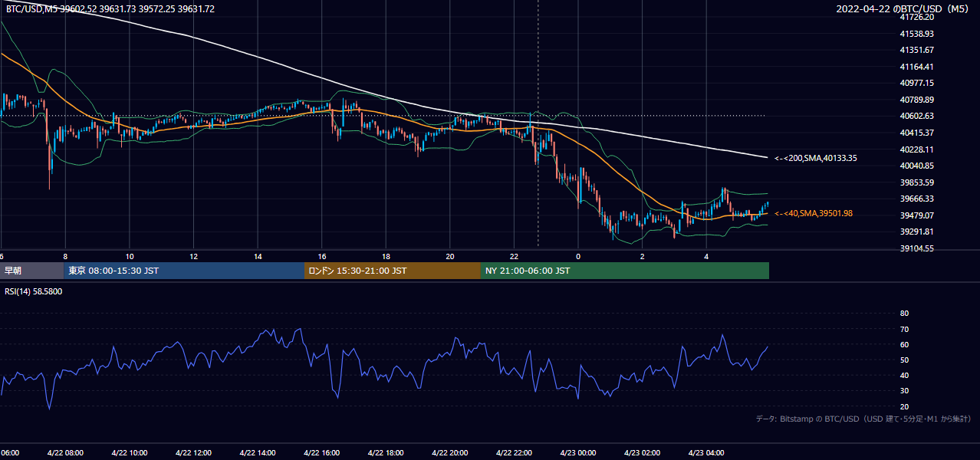
Task: Select the 4/23 00:00 bottom time label
Action: pos(579,453)
